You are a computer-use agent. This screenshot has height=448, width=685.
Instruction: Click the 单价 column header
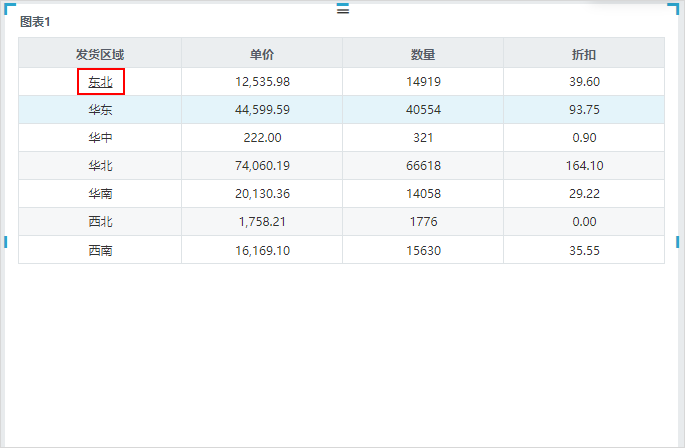[x=262, y=55]
